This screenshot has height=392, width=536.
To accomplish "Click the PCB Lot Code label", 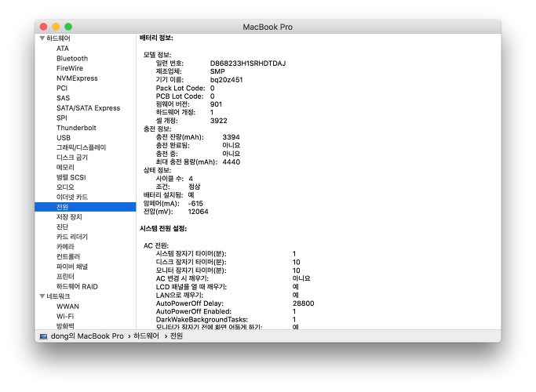I will pyautogui.click(x=180, y=96).
